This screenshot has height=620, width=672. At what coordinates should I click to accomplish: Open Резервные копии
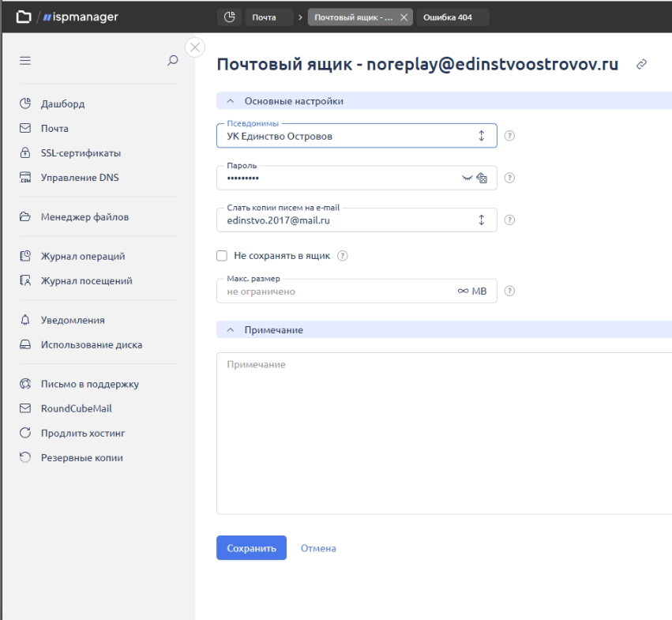[71, 457]
